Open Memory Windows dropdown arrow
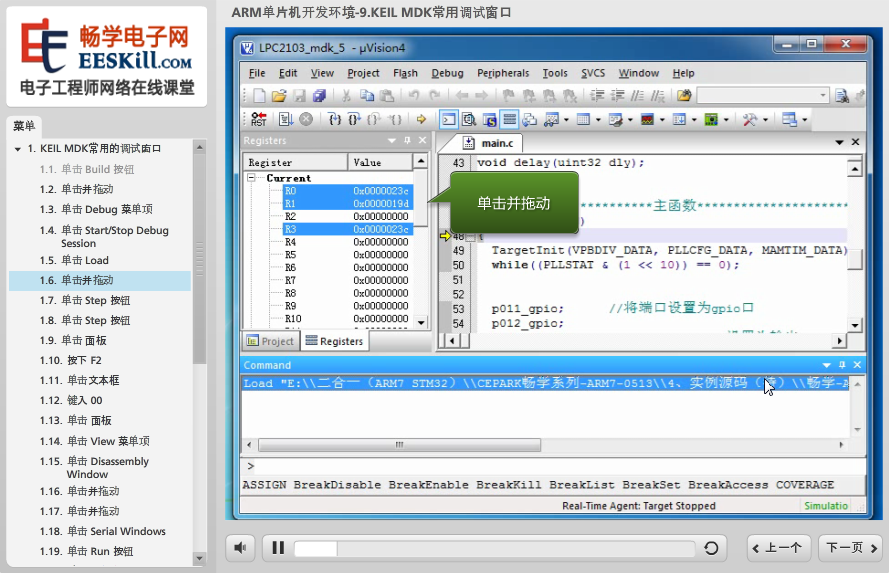Image resolution: width=889 pixels, height=573 pixels. click(598, 120)
